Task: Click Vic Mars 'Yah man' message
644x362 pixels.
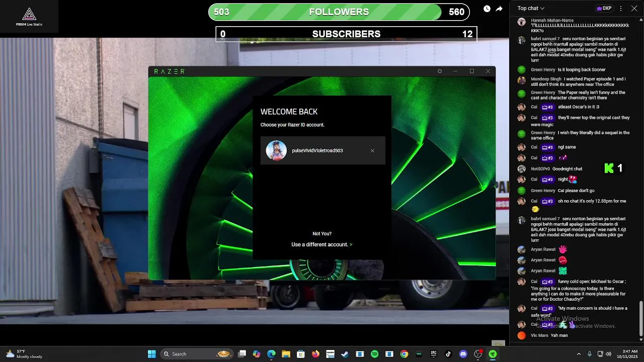Action: point(559,335)
